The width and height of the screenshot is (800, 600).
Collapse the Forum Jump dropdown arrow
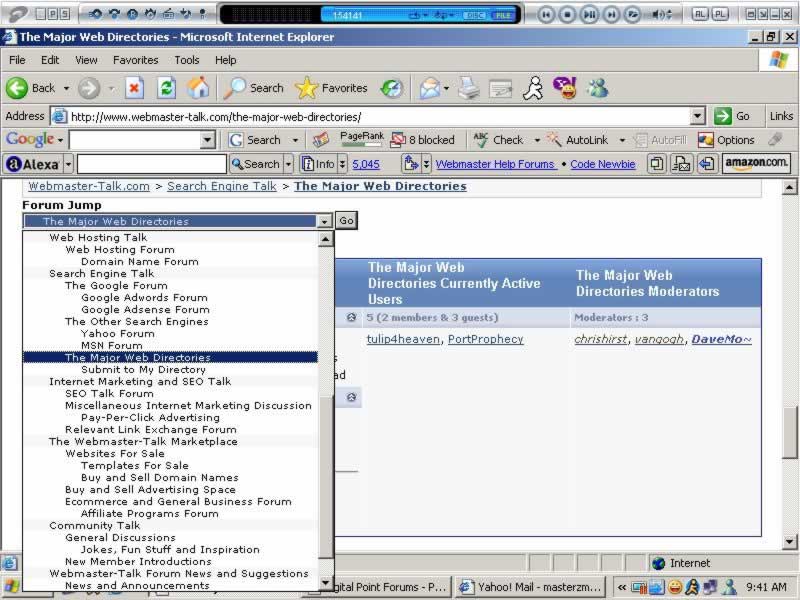324,221
